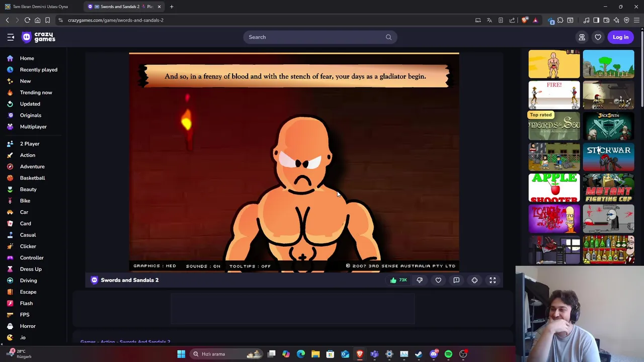Add Swords and Sandals 2 to favorites
The height and width of the screenshot is (362, 644).
coord(438,280)
